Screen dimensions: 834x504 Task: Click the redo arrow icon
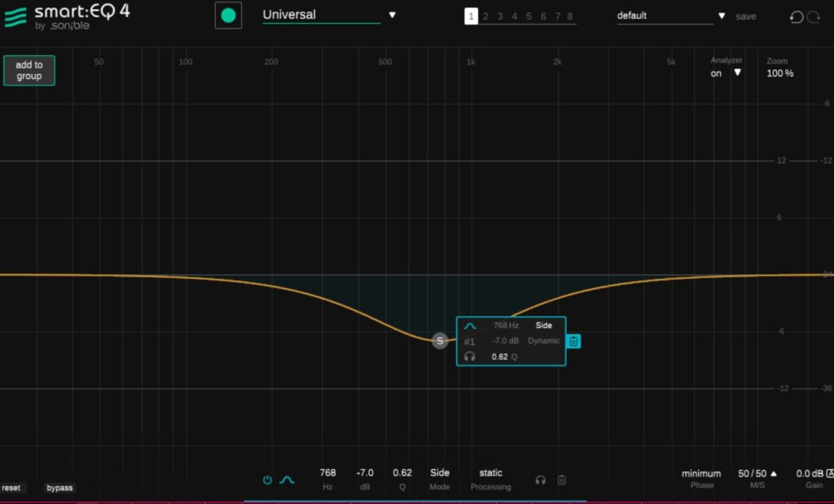[813, 17]
